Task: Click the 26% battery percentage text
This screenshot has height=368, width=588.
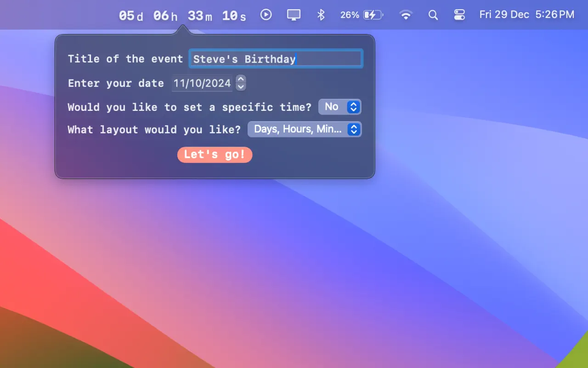Action: coord(350,15)
